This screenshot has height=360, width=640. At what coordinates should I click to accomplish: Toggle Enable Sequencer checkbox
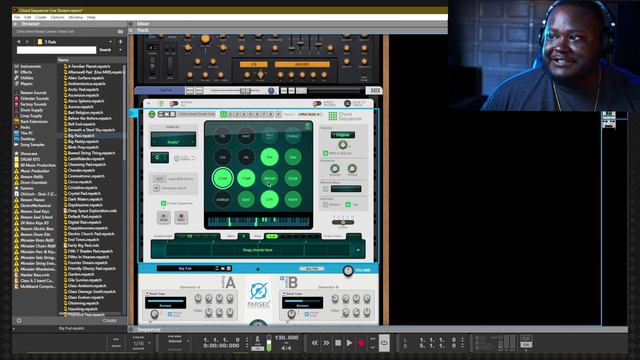[x=163, y=203]
